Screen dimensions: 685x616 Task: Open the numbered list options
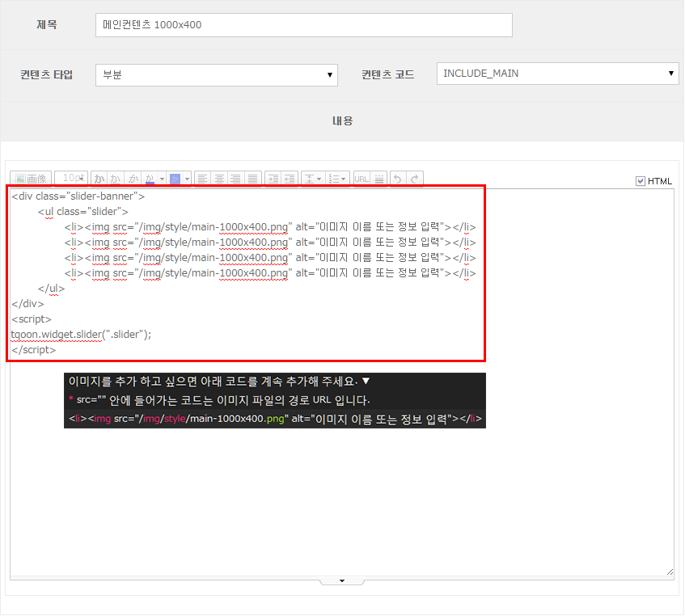click(x=337, y=179)
